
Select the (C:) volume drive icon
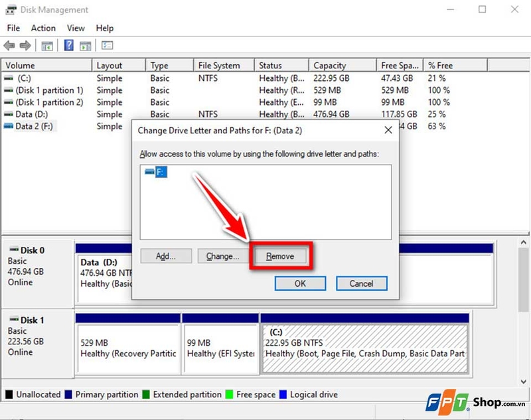pos(9,78)
